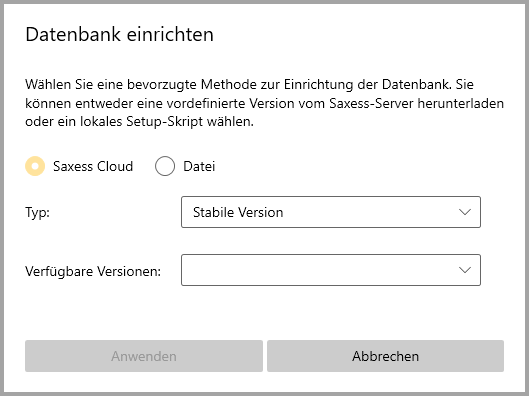Viewport: 529px width, 396px height.
Task: Click the Datei label text
Action: click(199, 166)
